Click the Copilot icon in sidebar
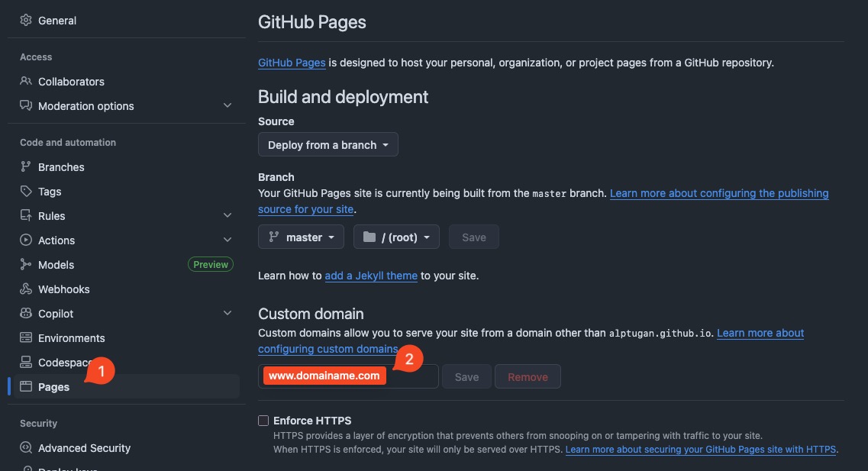This screenshot has width=868, height=471. tap(25, 313)
